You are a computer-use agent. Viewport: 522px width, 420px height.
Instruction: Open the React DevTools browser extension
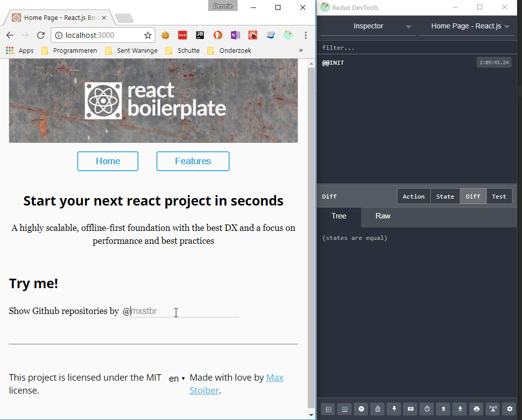click(288, 35)
